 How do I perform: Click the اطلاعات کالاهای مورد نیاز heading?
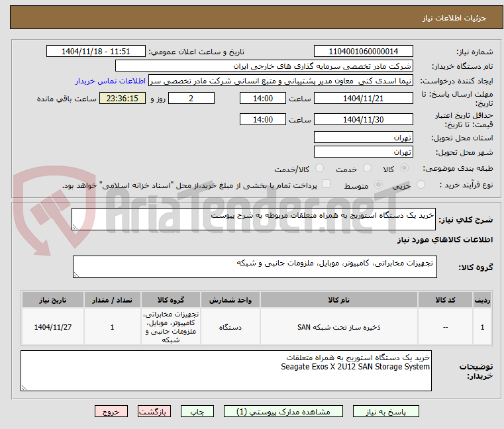(445, 240)
